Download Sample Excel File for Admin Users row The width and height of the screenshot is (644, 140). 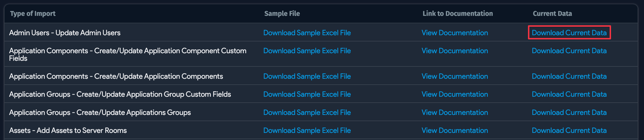point(307,33)
